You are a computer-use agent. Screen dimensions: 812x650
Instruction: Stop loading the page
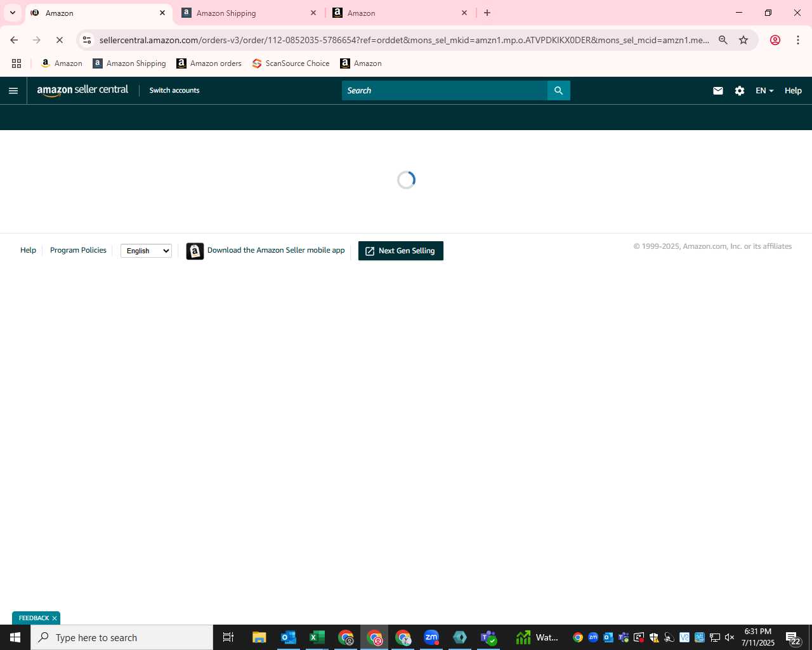[x=60, y=40]
